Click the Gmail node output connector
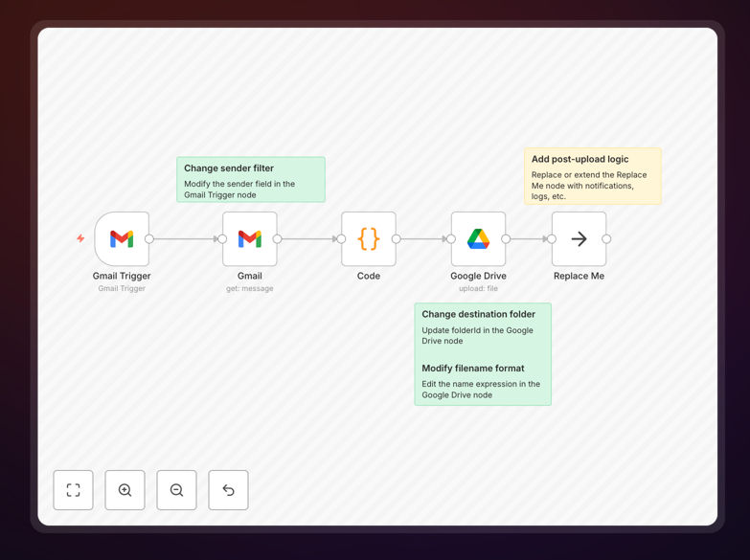This screenshot has height=560, width=750. pyautogui.click(x=278, y=238)
